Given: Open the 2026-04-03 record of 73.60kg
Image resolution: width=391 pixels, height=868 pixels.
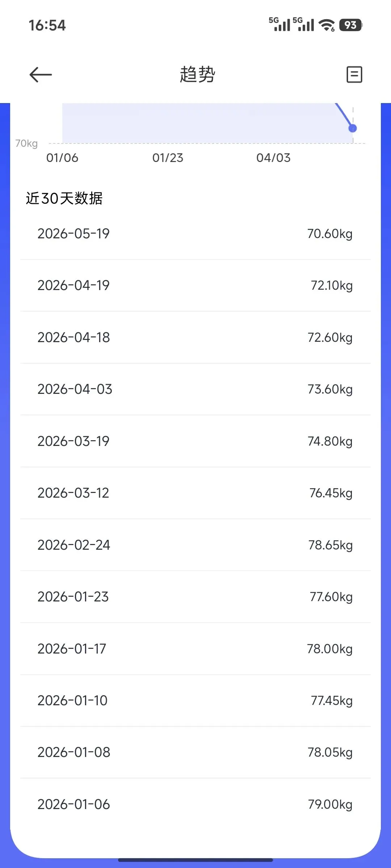Looking at the screenshot, I should click(195, 389).
